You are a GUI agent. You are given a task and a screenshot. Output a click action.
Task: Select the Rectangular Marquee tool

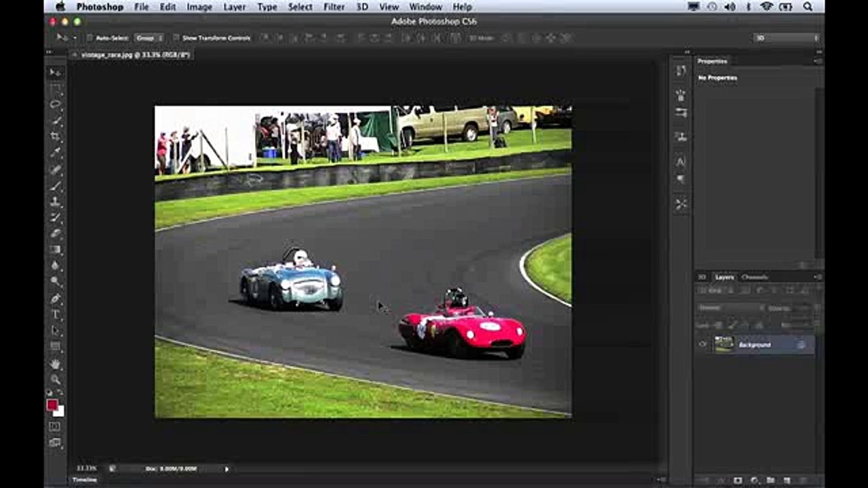tap(56, 89)
